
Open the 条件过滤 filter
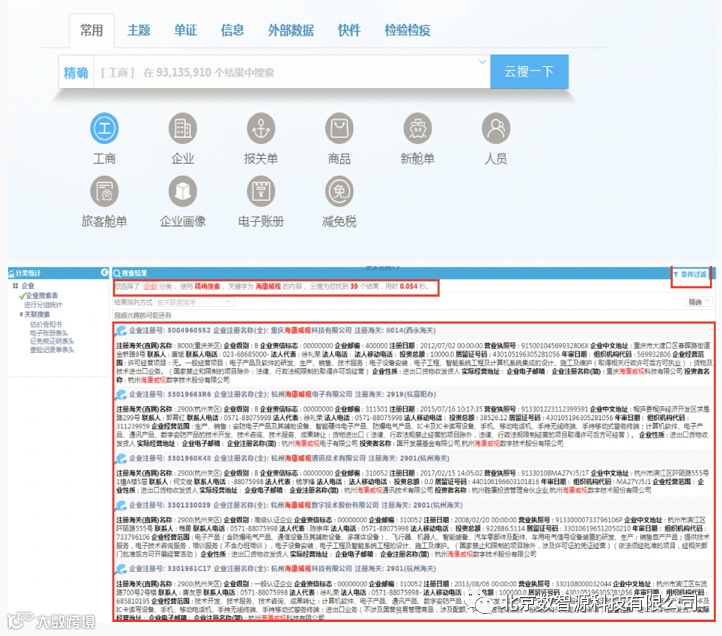(x=690, y=274)
